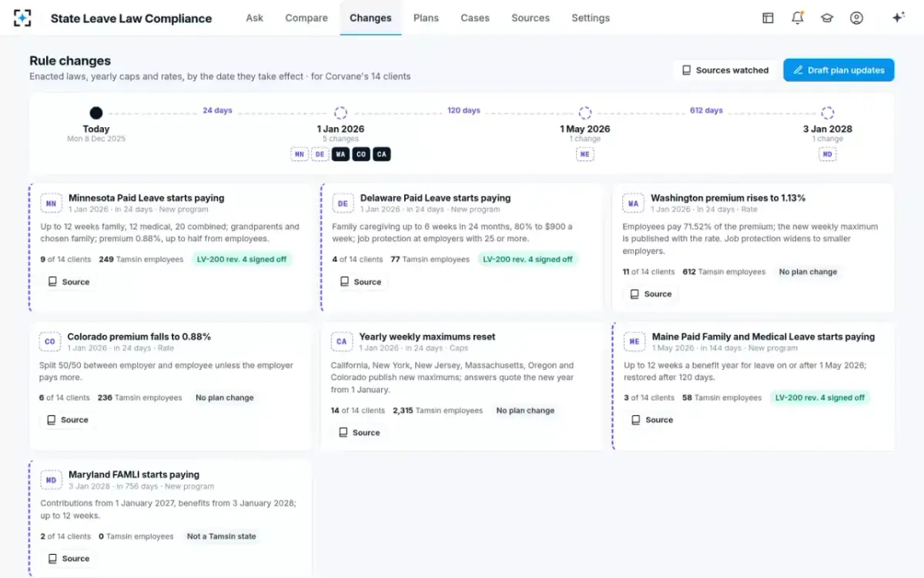Open the user profile icon
Image resolution: width=924 pixels, height=578 pixels.
click(856, 18)
